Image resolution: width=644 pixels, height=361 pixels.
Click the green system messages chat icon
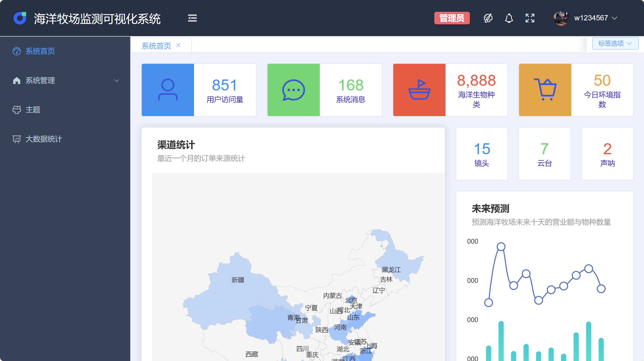tap(293, 90)
